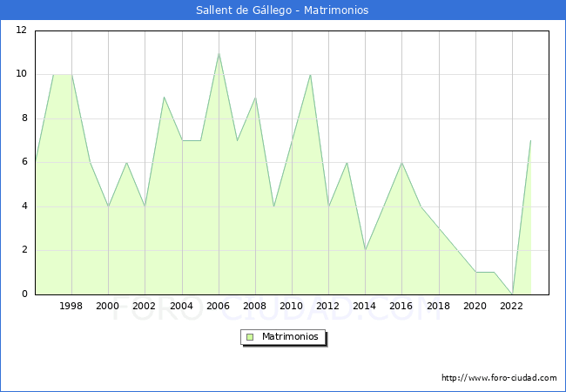The image size is (566, 392).
Task: Click the y-axis label 2
Action: tap(24, 250)
